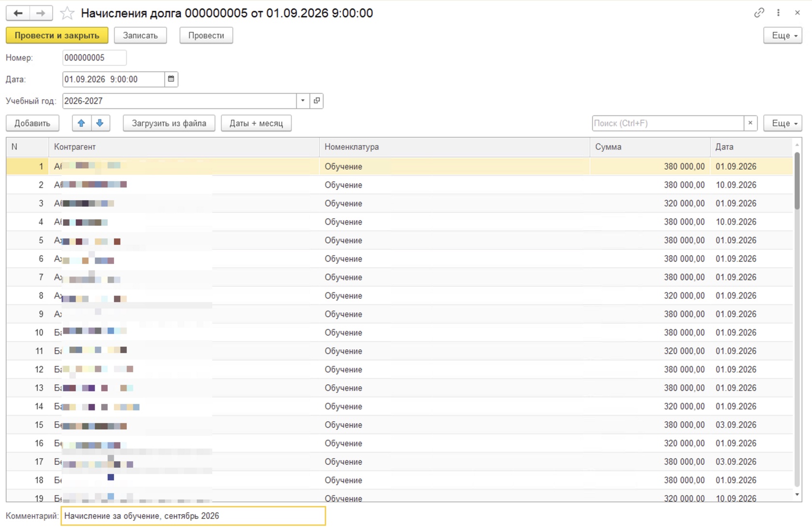Select the Дата cell 10.09.2026 in row 2
Viewport: 812px width, 531px height.
pyautogui.click(x=751, y=185)
